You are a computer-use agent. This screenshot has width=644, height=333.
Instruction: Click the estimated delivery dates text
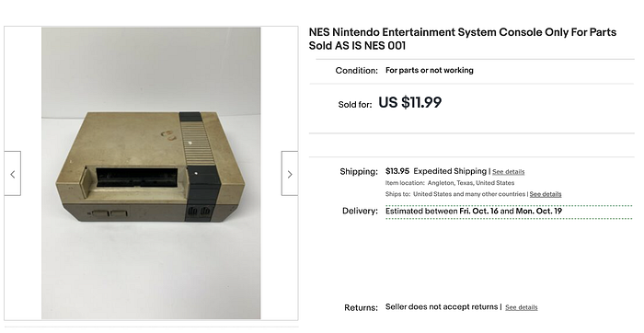[x=474, y=211]
